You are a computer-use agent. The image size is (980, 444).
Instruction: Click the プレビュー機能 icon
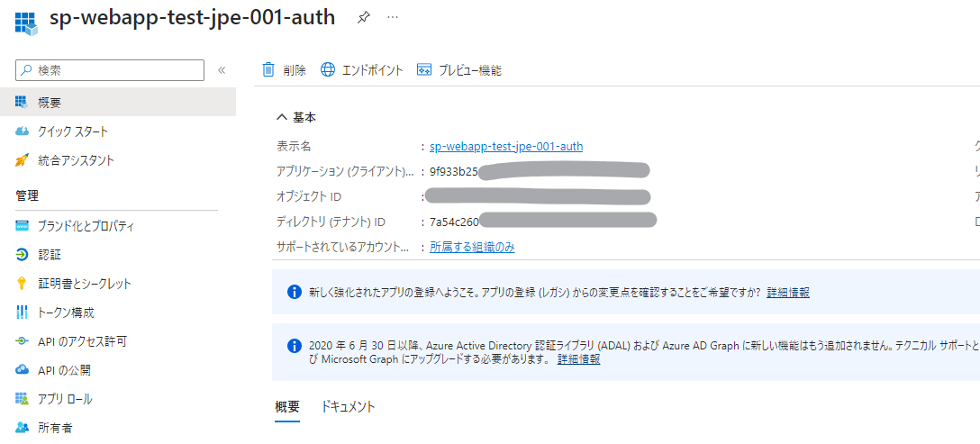(x=424, y=69)
